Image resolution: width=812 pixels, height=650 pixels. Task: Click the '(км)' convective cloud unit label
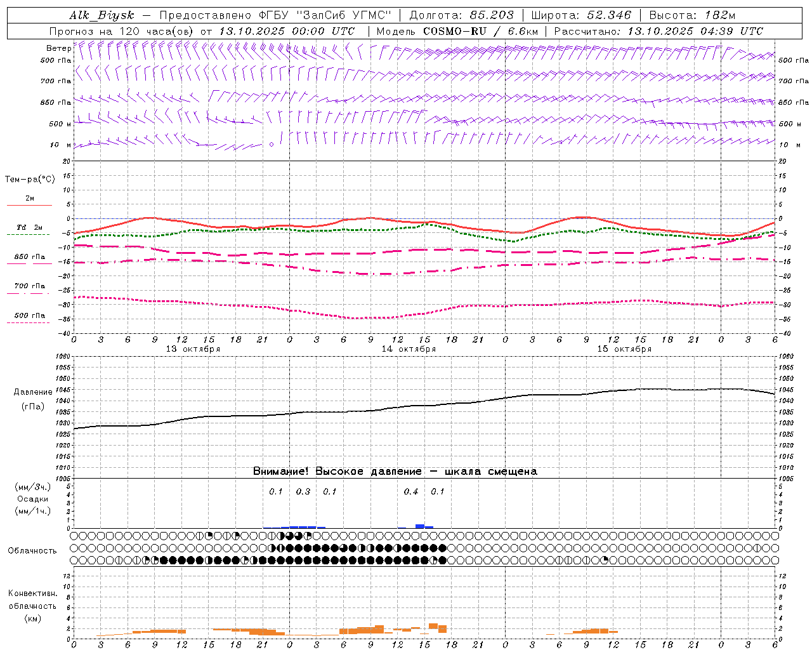click(32, 618)
